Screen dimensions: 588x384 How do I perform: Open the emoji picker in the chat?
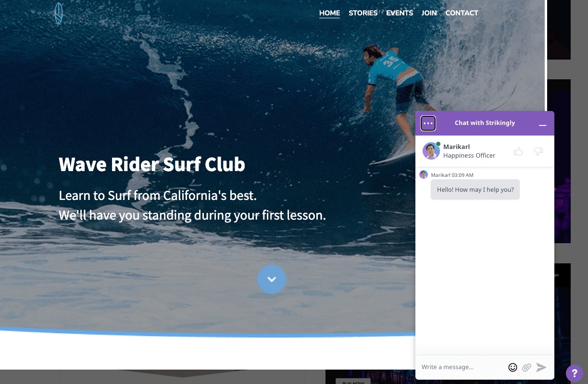click(513, 367)
